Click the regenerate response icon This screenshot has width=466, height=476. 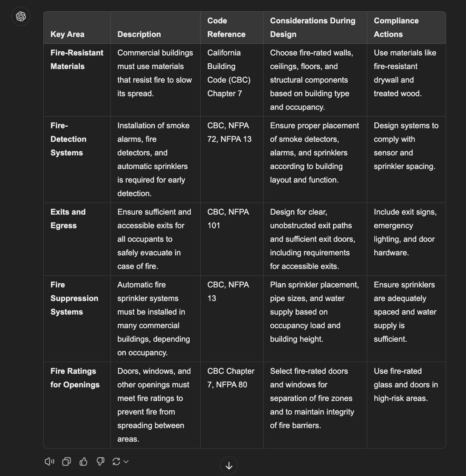coord(116,461)
